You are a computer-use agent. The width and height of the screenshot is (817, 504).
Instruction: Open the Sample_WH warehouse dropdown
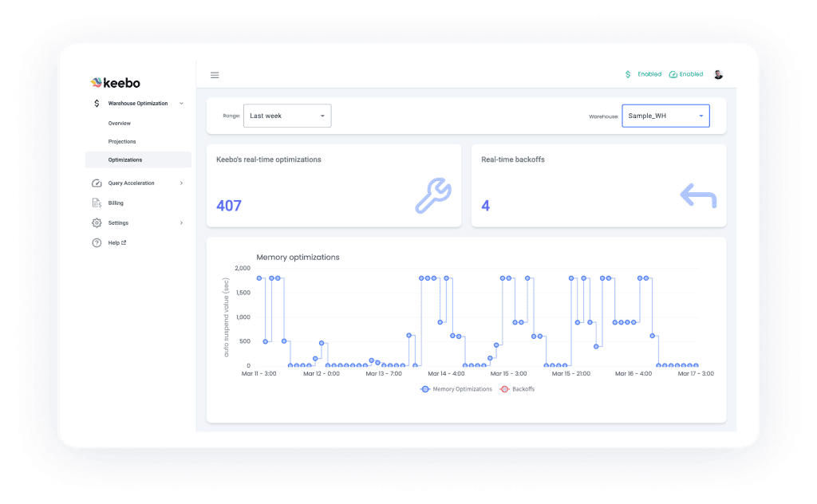click(665, 115)
